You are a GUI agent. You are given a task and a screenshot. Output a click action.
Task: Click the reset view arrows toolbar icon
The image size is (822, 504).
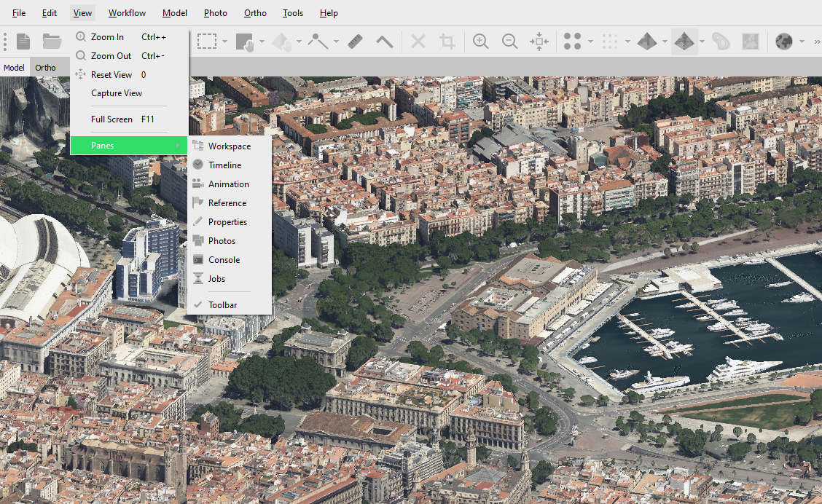pos(539,42)
